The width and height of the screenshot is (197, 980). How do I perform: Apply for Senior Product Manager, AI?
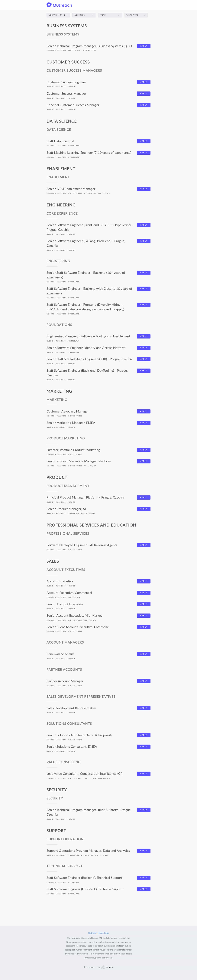pos(143,509)
